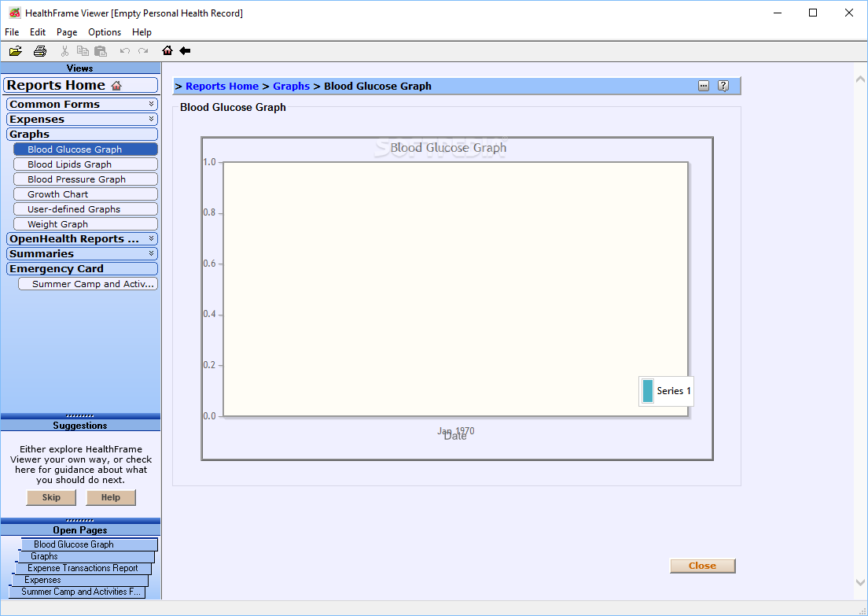The image size is (868, 616).
Task: Click the Graphs breadcrumb link
Action: (x=291, y=86)
